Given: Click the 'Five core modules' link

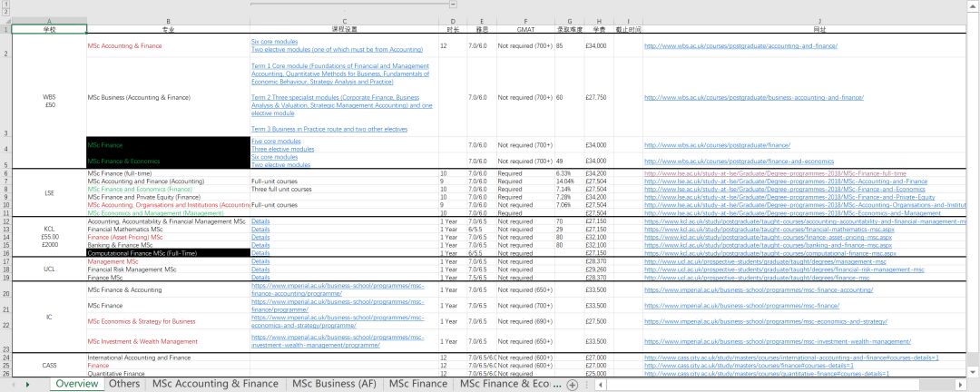Looking at the screenshot, I should pyautogui.click(x=276, y=142).
